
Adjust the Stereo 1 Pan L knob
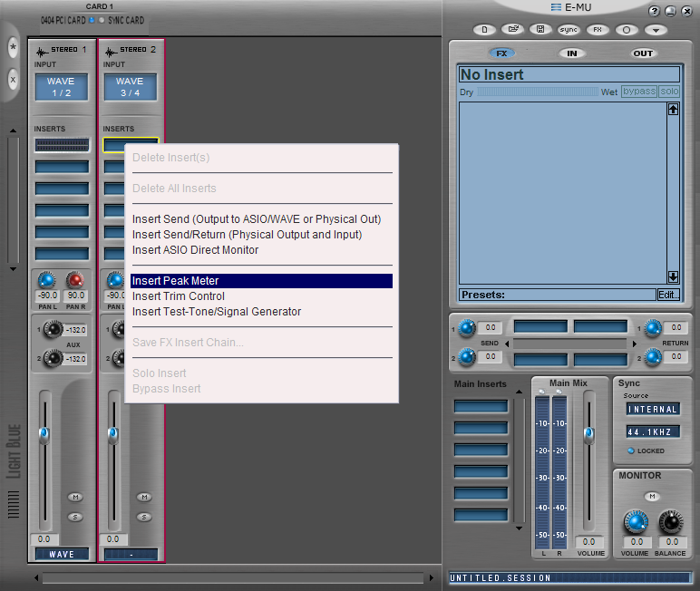point(46,280)
